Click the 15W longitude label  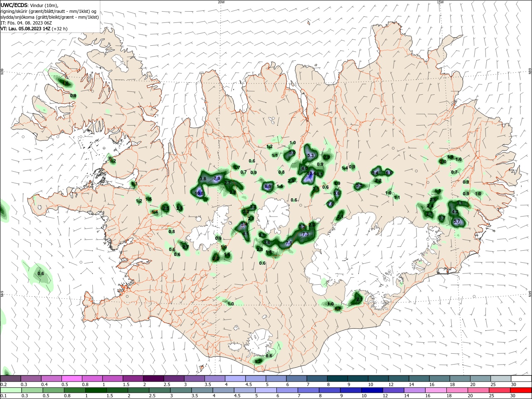click(x=440, y=2)
